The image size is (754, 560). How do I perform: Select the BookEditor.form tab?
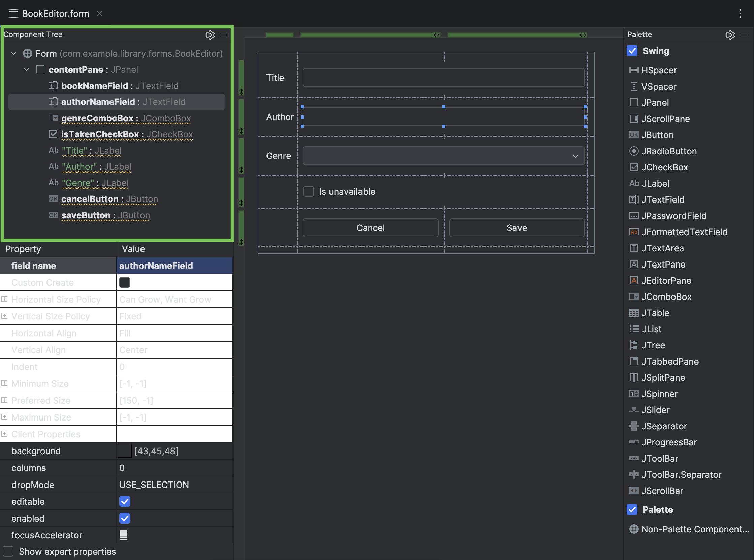(x=55, y=13)
